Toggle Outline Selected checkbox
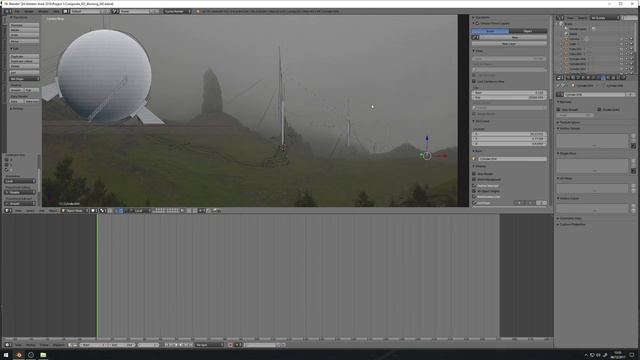The width and height of the screenshot is (640, 360). tap(474, 186)
